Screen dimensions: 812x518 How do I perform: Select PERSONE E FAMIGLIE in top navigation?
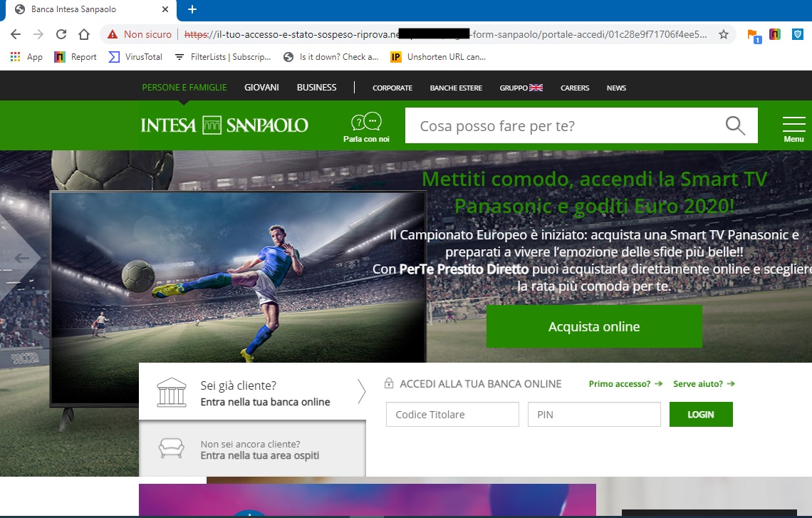pos(184,88)
